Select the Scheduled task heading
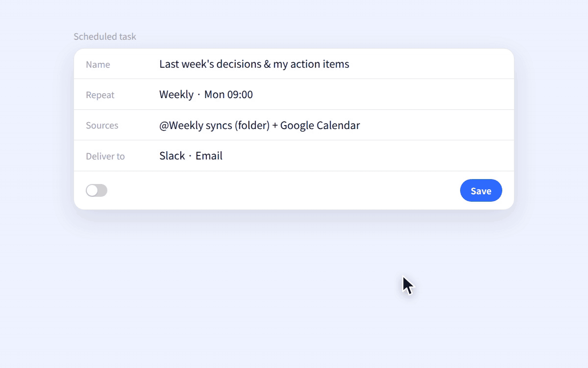The image size is (588, 368). coord(105,36)
